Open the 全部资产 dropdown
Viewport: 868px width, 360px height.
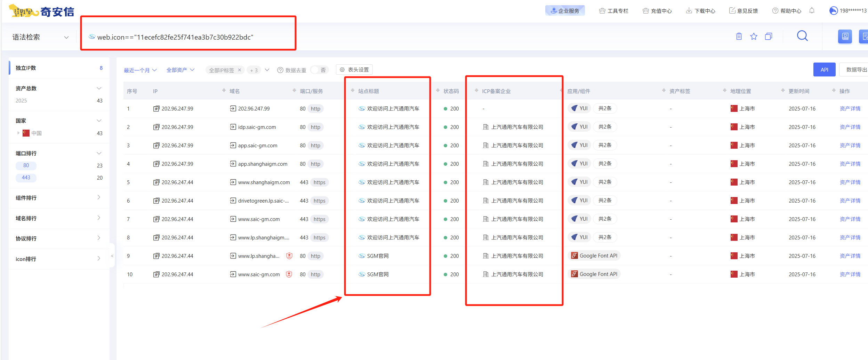tap(180, 70)
